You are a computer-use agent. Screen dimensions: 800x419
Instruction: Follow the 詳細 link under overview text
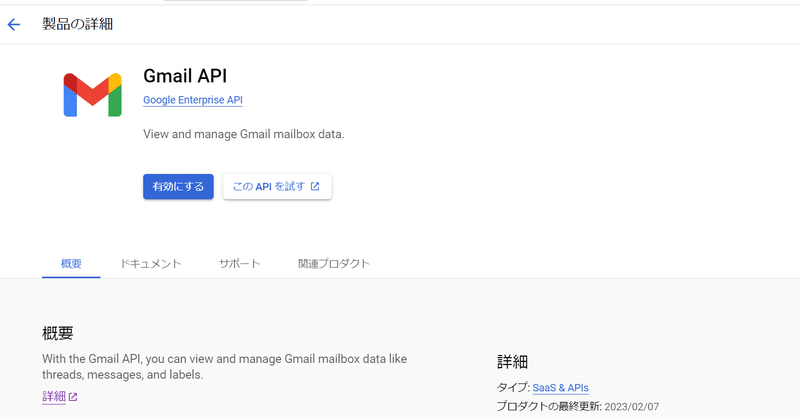54,397
